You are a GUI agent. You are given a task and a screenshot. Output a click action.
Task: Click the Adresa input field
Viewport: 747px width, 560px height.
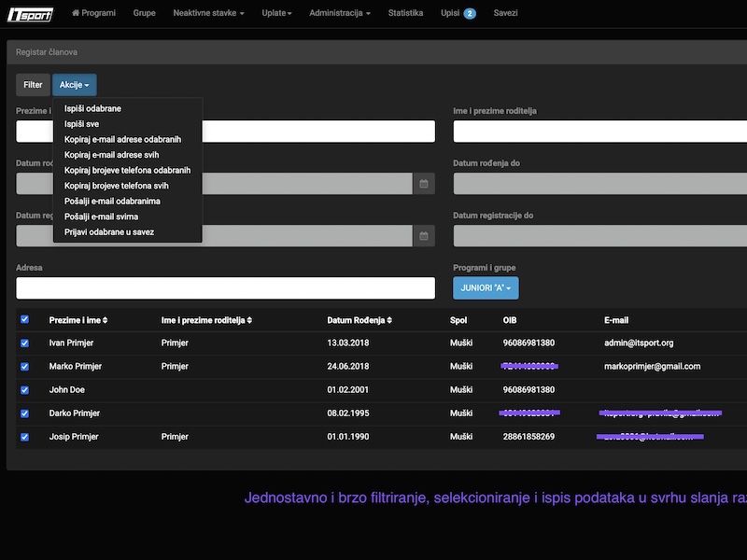tap(225, 288)
